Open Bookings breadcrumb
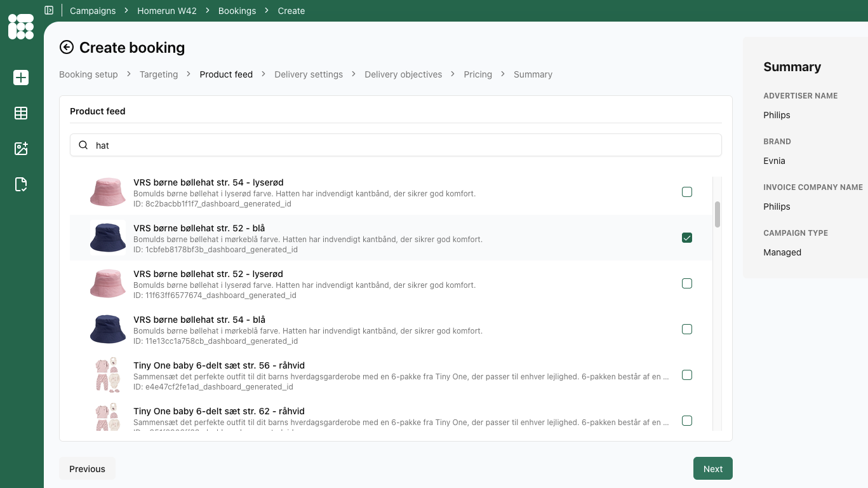This screenshot has width=868, height=488. 237,11
